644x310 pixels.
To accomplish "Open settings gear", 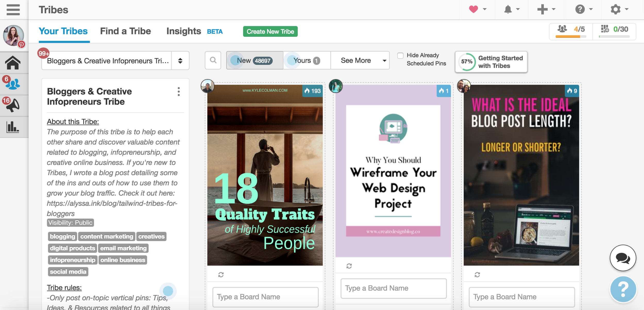I will coord(615,9).
